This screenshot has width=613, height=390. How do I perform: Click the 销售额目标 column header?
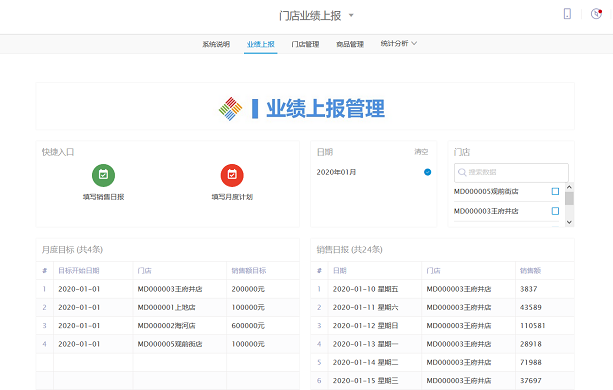click(x=249, y=270)
